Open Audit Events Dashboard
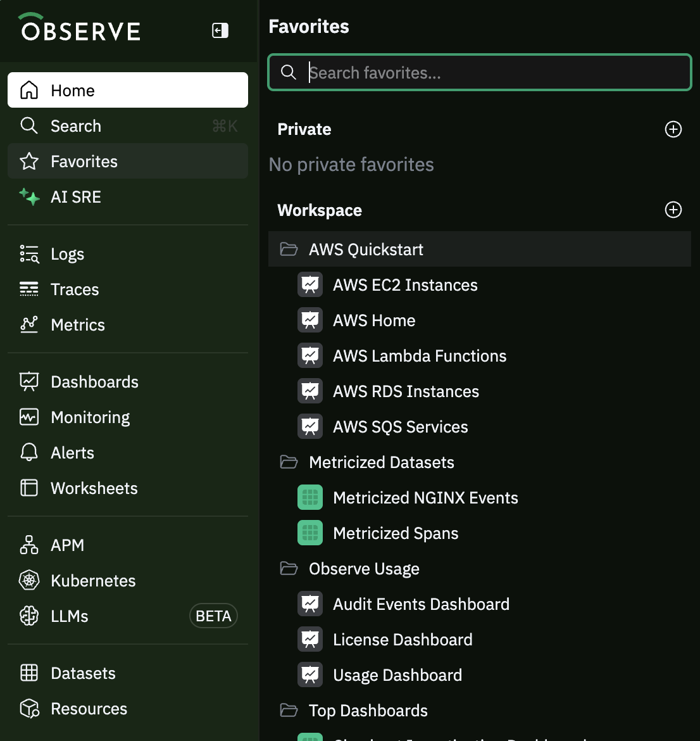 tap(479, 604)
